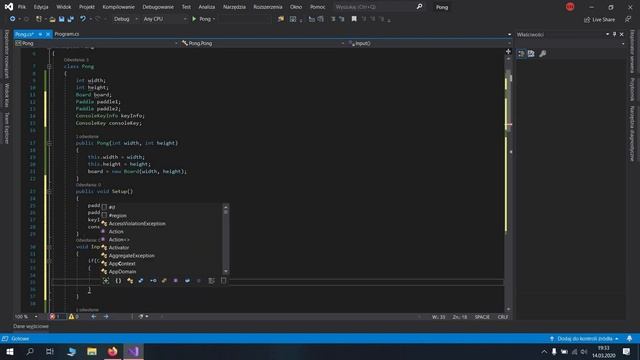This screenshot has height=360, width=640.
Task: Open dropdown arrow beside Pong start button
Action: (214, 19)
